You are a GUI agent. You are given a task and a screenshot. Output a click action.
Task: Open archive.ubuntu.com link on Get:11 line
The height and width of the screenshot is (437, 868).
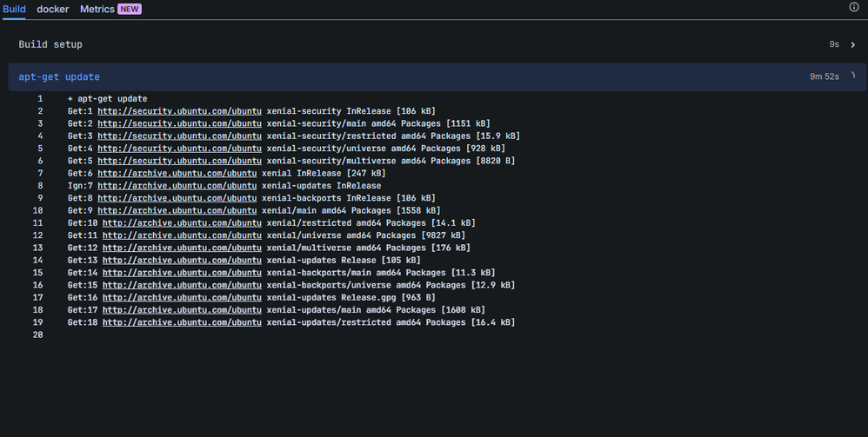tap(182, 235)
